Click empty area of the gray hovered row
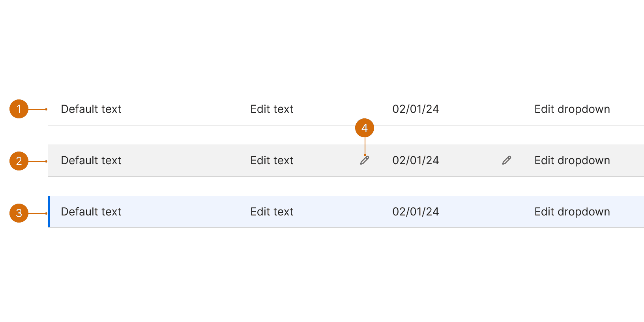 tap(185, 160)
